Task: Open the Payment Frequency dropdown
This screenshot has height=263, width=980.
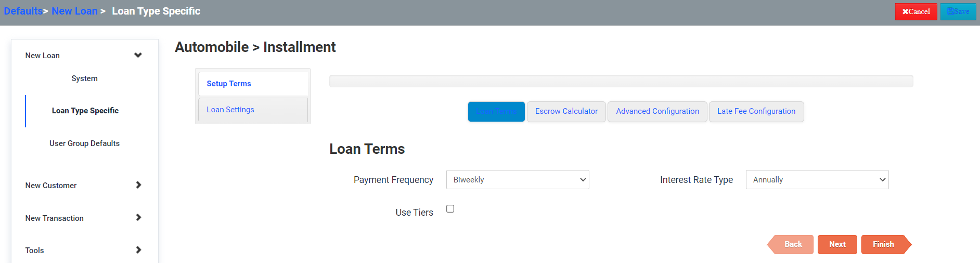Action: pos(518,180)
